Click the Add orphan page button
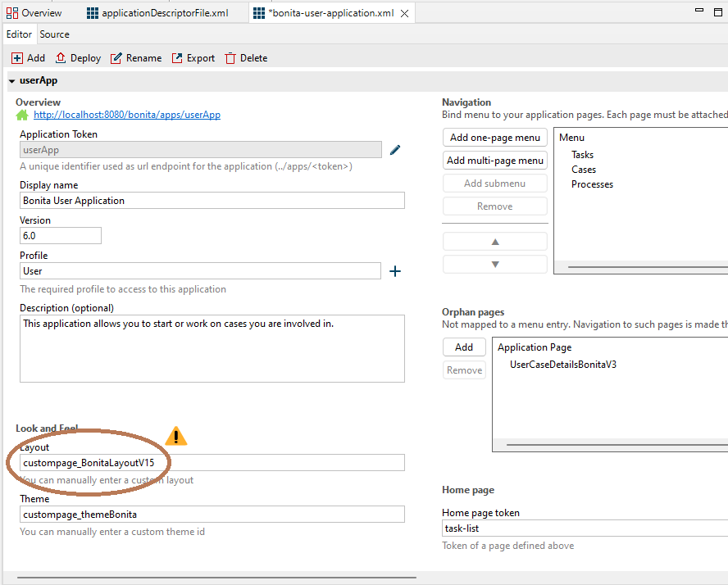 click(464, 347)
